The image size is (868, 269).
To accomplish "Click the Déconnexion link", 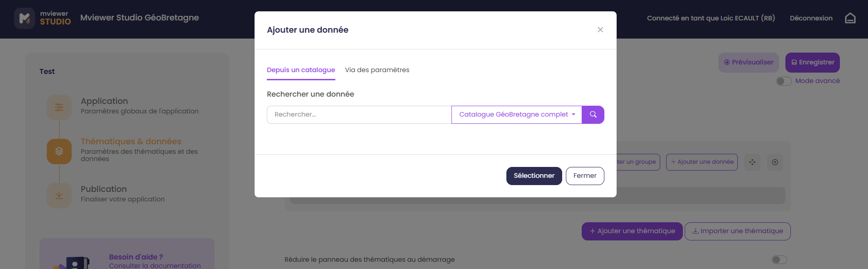I will [811, 18].
